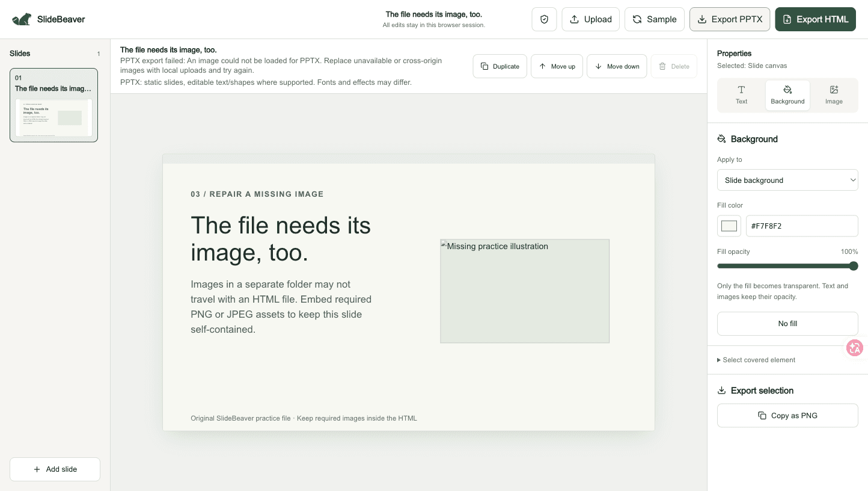Export the deck as PPTX

coord(730,19)
